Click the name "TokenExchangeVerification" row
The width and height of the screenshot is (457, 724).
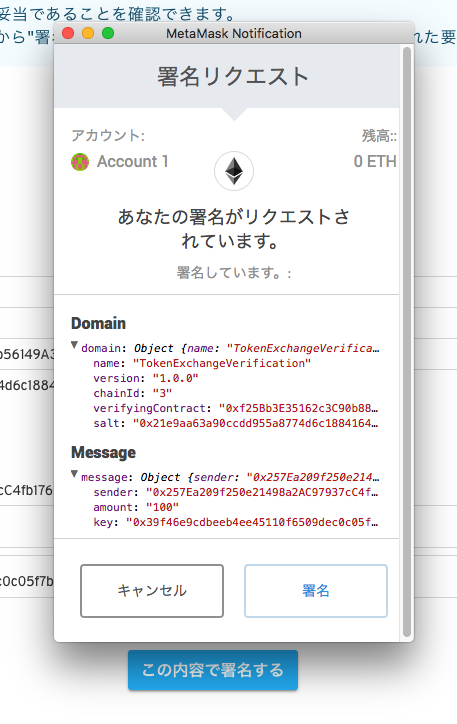(202, 363)
